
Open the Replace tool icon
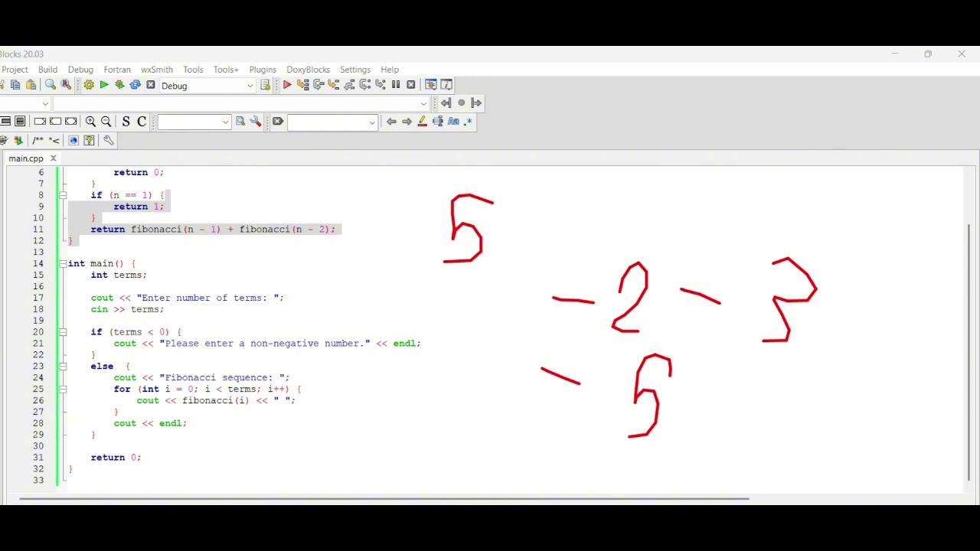point(66,85)
